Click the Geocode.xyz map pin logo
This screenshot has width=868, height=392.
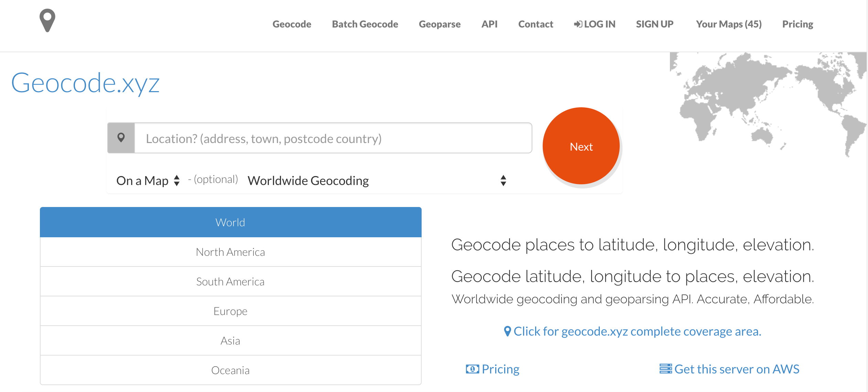pos(47,21)
